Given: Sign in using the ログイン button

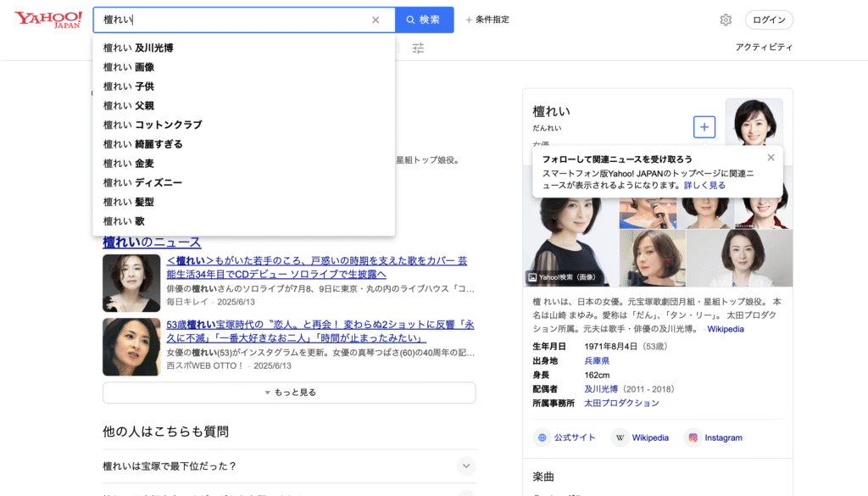Looking at the screenshot, I should point(769,20).
